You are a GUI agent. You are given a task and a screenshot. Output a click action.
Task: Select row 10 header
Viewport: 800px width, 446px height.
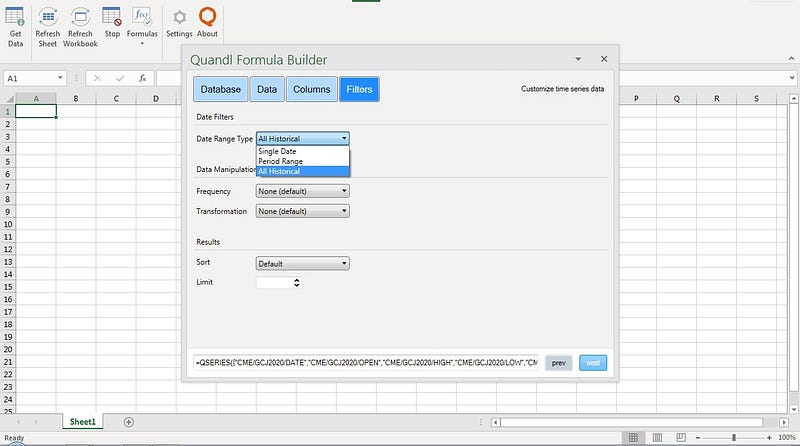point(8,224)
